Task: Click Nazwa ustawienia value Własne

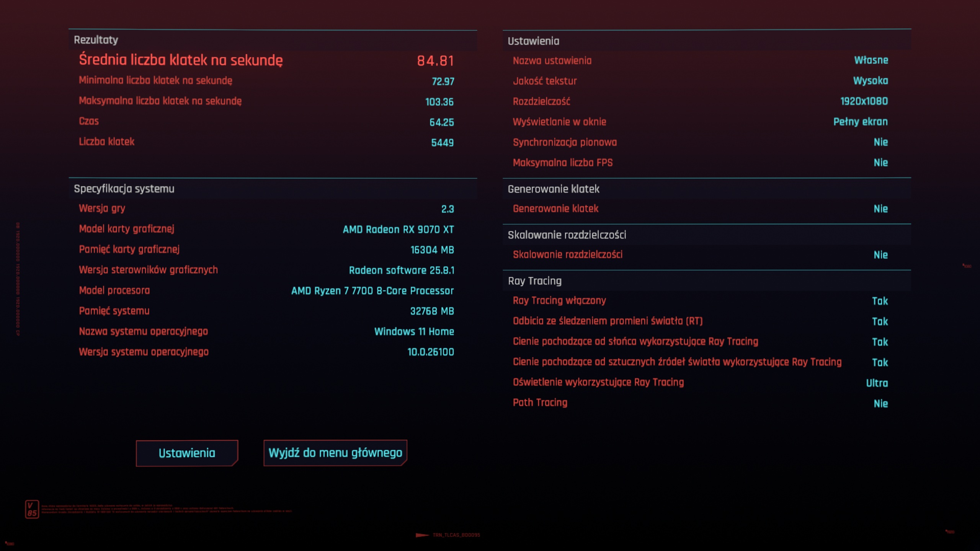Action: coord(871,60)
